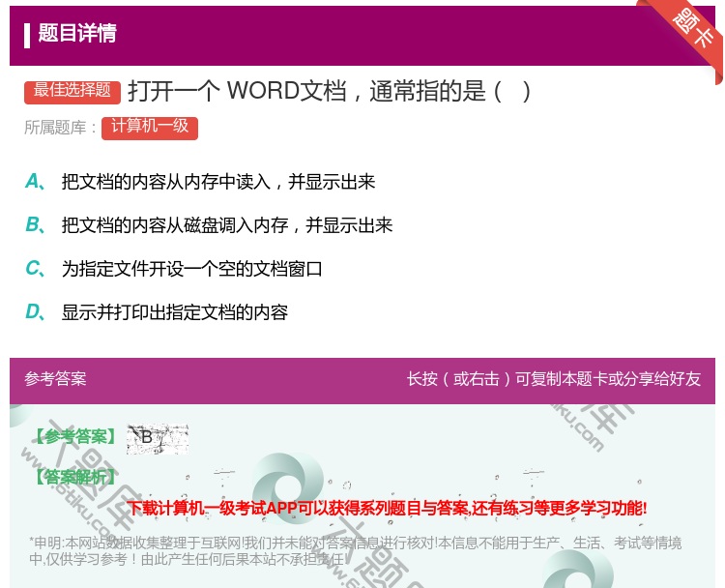Select option A 把文档的内容从内存中读入
Image resolution: width=725 pixels, height=588 pixels.
click(x=200, y=182)
